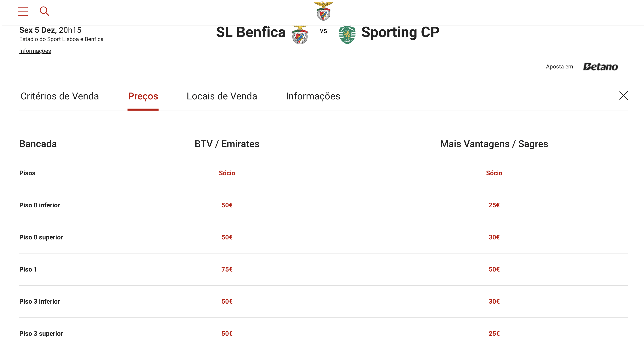Close the ticket details panel

click(623, 96)
